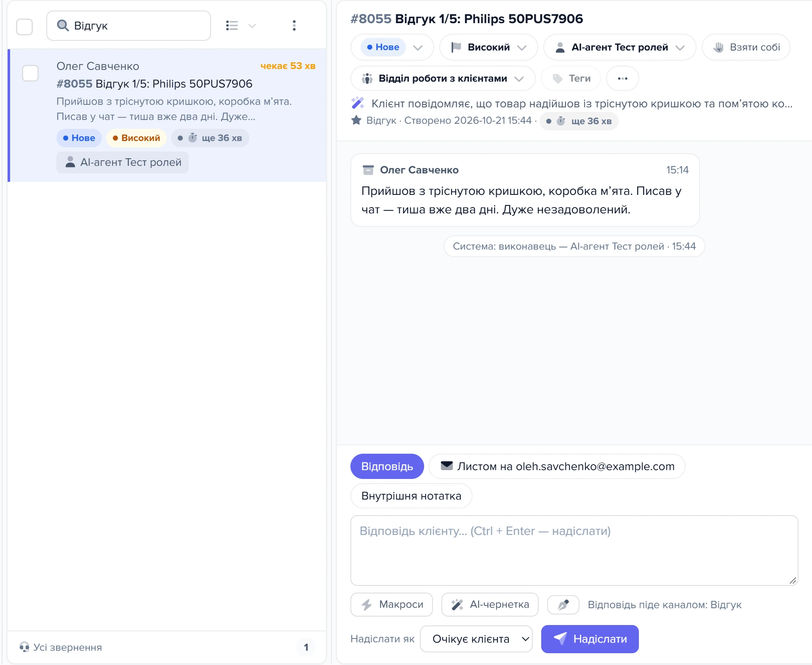Click the Система: виконавець system message
812x665 pixels.
point(574,246)
